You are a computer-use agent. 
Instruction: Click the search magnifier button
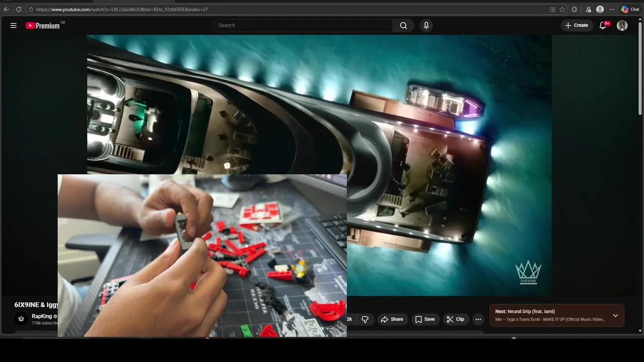(x=404, y=26)
